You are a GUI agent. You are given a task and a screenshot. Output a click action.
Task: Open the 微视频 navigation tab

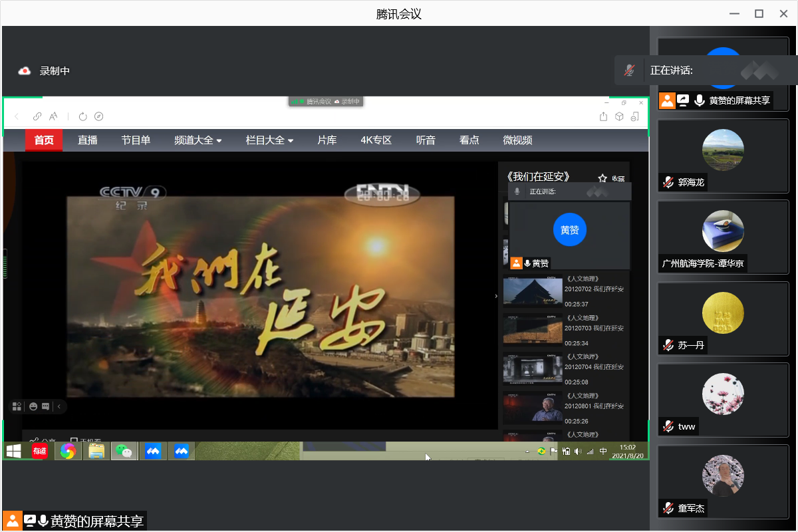(x=517, y=140)
